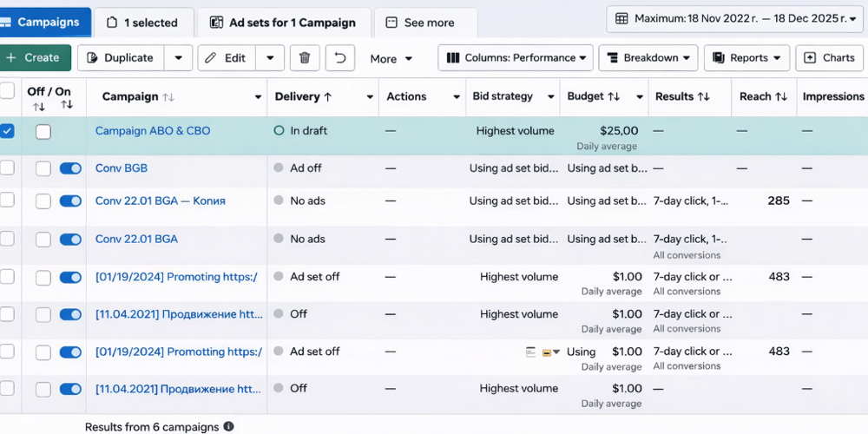
Task: Open Columns: Performance dropdown
Action: (x=516, y=57)
